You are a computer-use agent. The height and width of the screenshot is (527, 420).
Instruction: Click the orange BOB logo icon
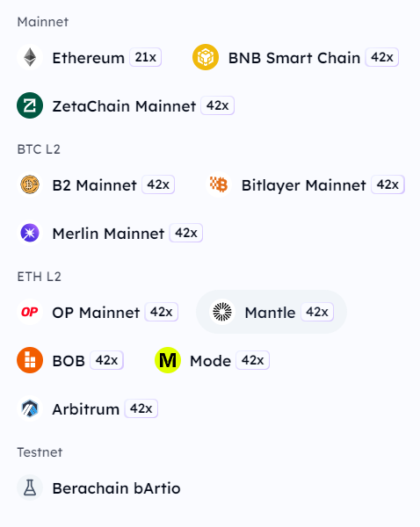pyautogui.click(x=30, y=360)
